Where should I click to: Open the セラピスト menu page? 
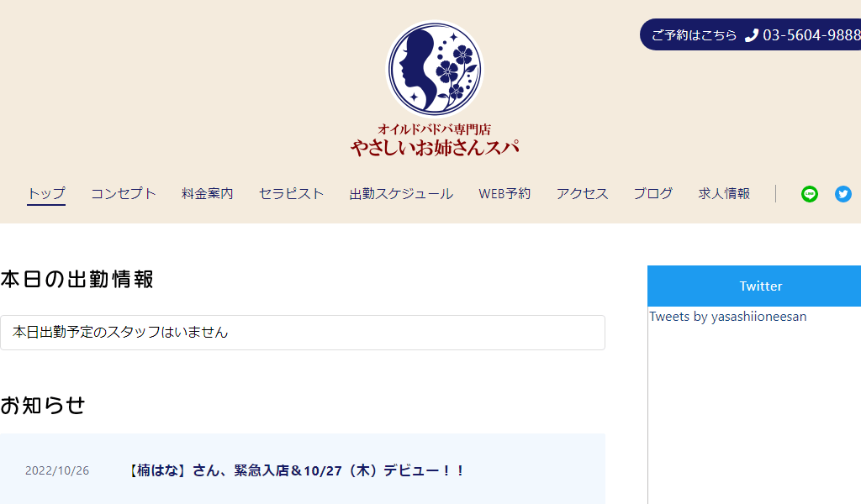tap(292, 193)
